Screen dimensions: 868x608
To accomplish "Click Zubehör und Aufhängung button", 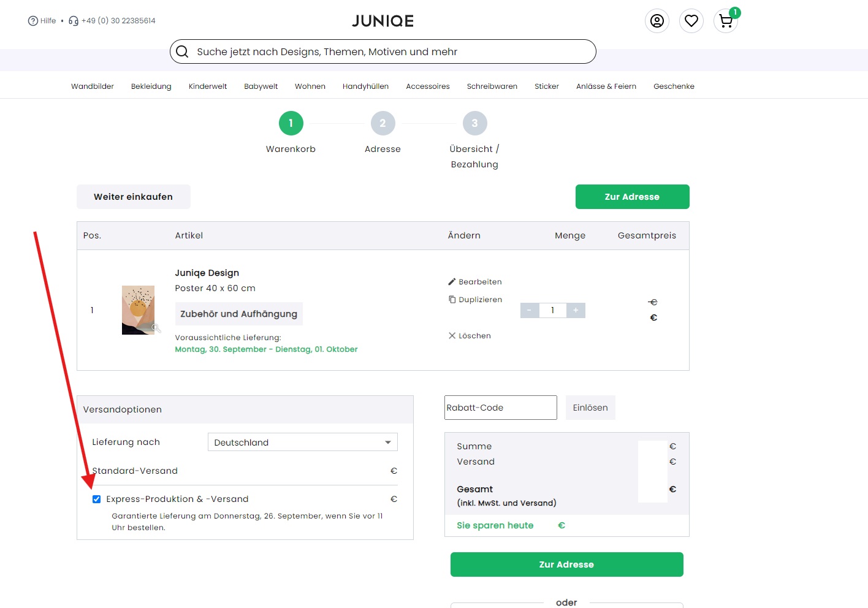I will [x=239, y=314].
